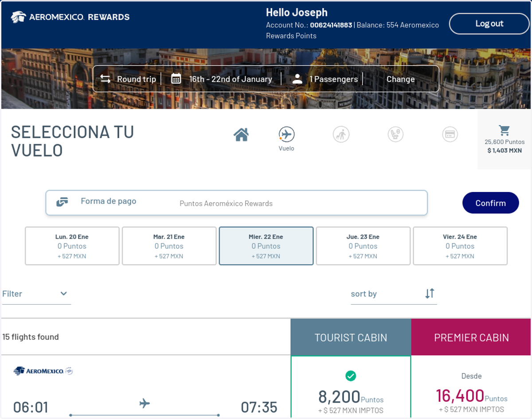Expand the Filter dropdown
The width and height of the screenshot is (532, 419).
36,294
